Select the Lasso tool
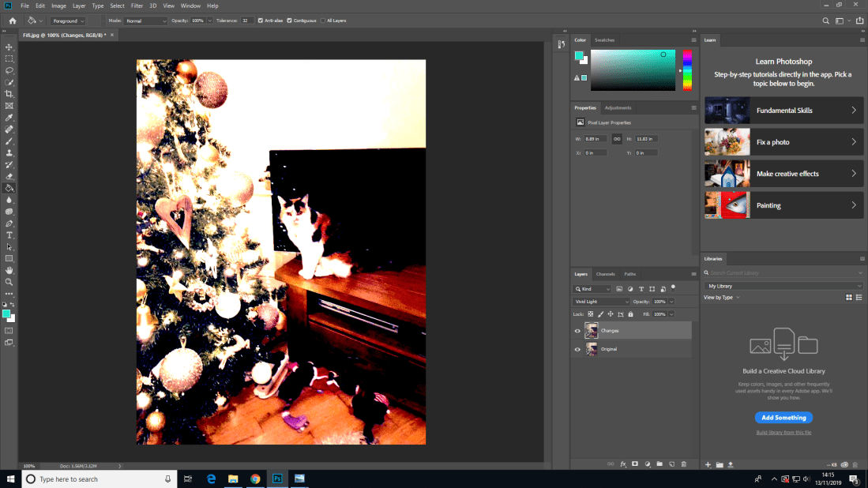This screenshot has width=868, height=488. (9, 70)
